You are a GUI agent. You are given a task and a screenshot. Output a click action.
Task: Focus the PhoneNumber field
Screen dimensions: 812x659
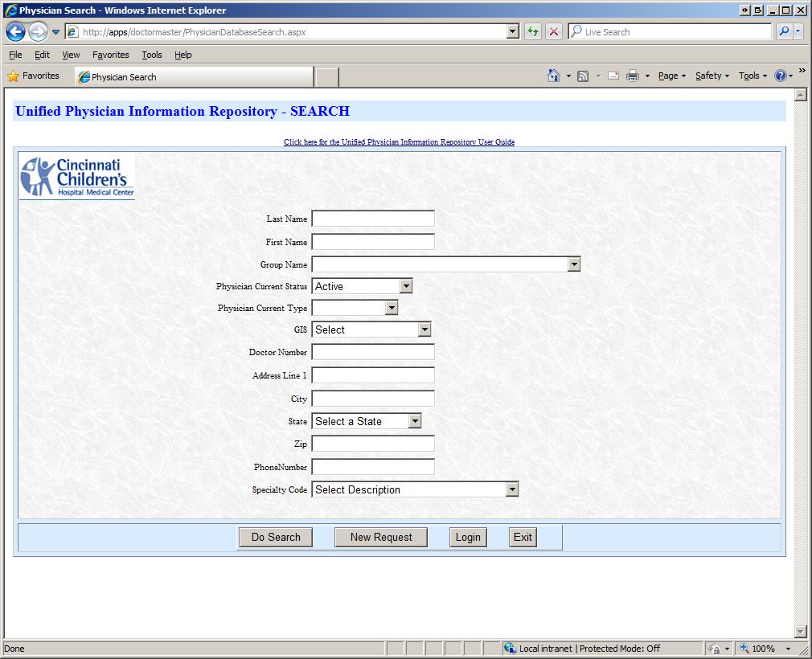(373, 467)
